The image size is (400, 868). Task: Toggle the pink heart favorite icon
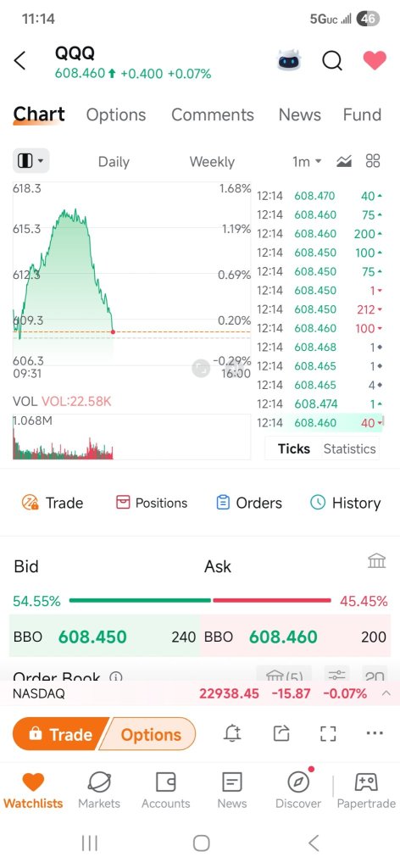[x=375, y=60]
